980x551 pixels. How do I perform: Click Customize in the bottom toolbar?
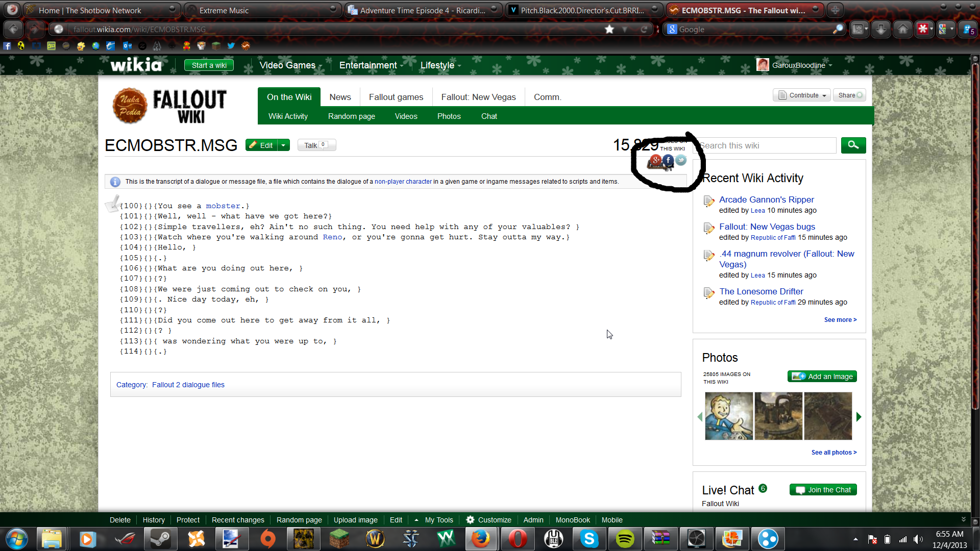489,520
